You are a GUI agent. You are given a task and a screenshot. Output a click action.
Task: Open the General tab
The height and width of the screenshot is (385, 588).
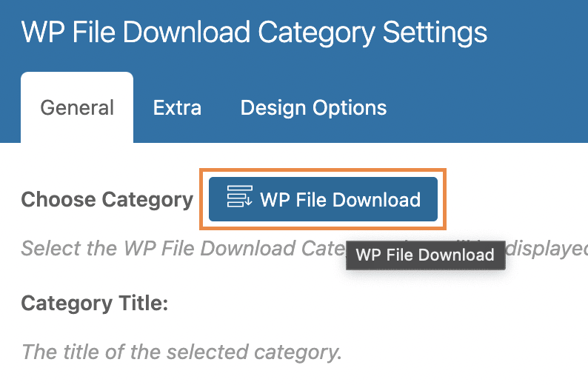click(x=77, y=108)
